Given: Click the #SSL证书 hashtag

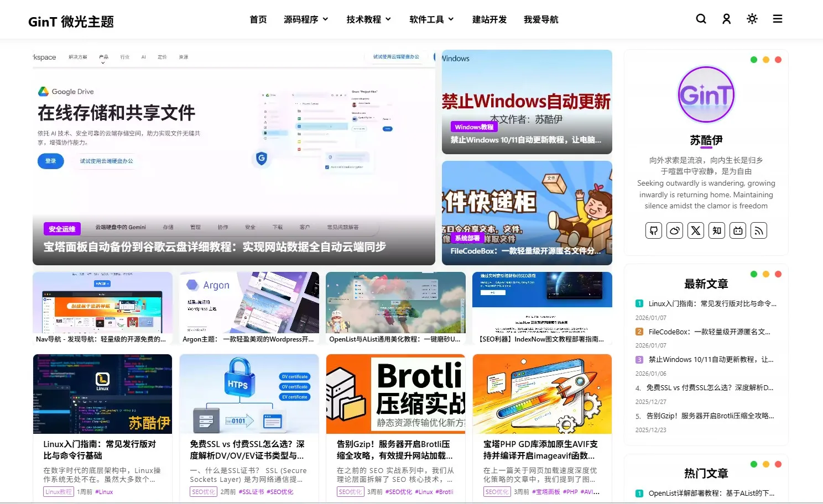Looking at the screenshot, I should coord(251,492).
